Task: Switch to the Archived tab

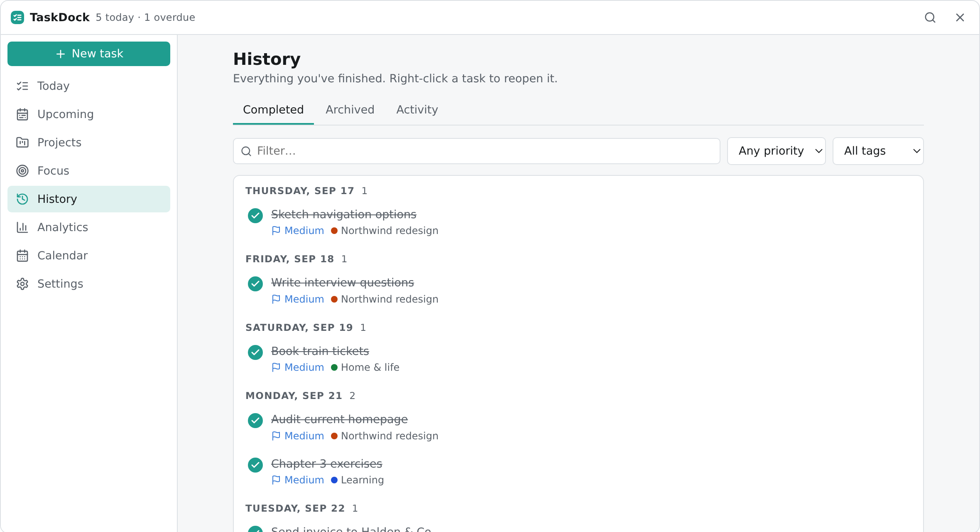Action: 350,110
